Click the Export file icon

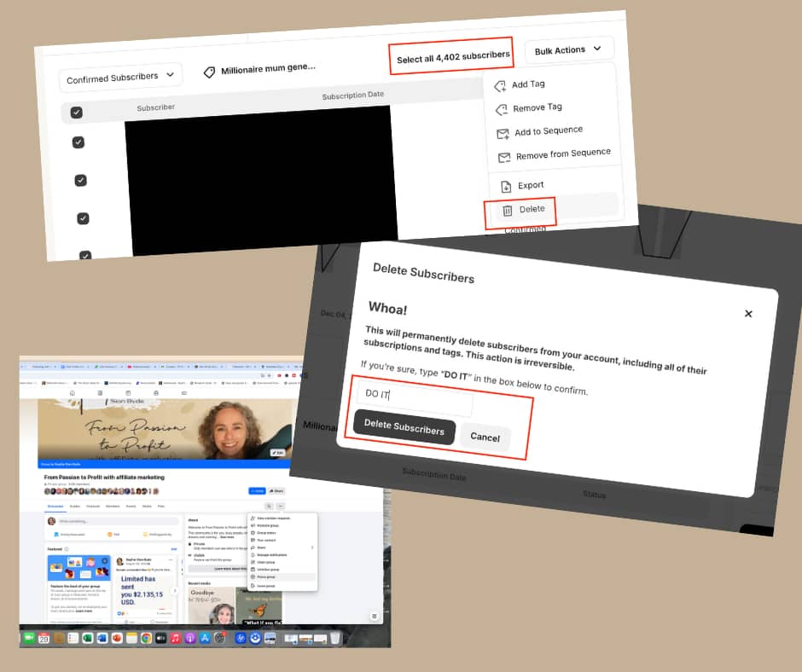click(505, 186)
